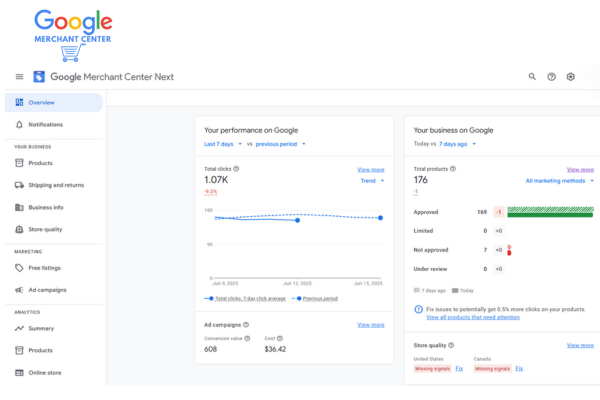Click the Free listings tag icon
600x400 pixels.
tap(19, 268)
